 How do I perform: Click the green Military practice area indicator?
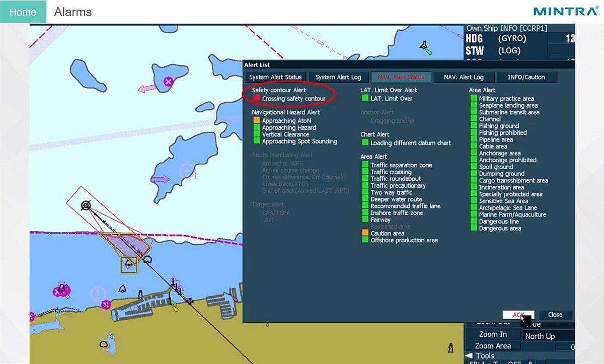pyautogui.click(x=474, y=99)
